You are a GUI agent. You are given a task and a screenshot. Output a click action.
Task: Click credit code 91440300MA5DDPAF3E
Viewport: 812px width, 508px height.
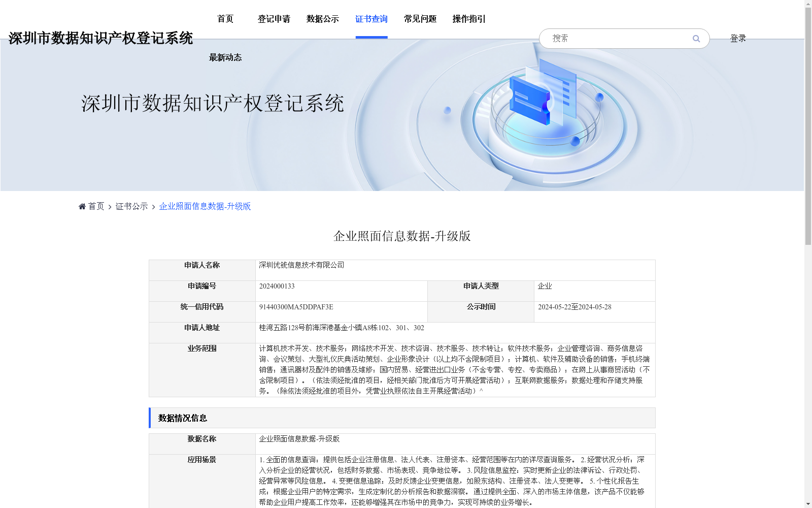pos(296,307)
